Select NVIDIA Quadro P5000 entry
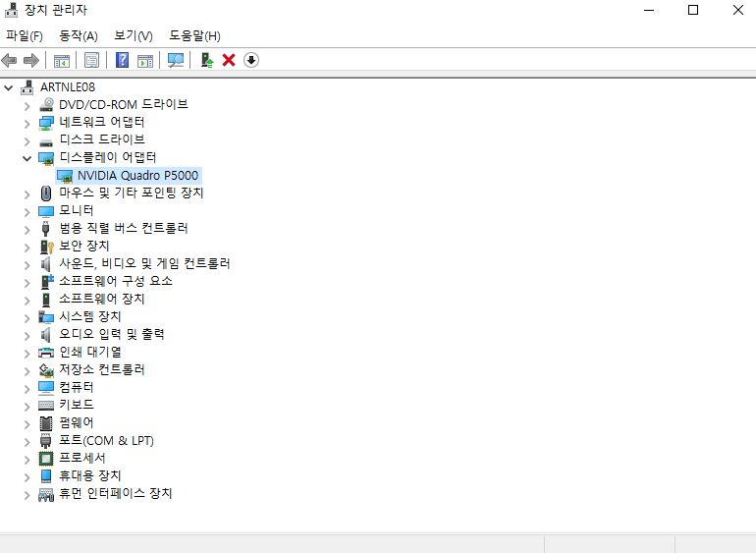The width and height of the screenshot is (756, 553). pyautogui.click(x=137, y=176)
